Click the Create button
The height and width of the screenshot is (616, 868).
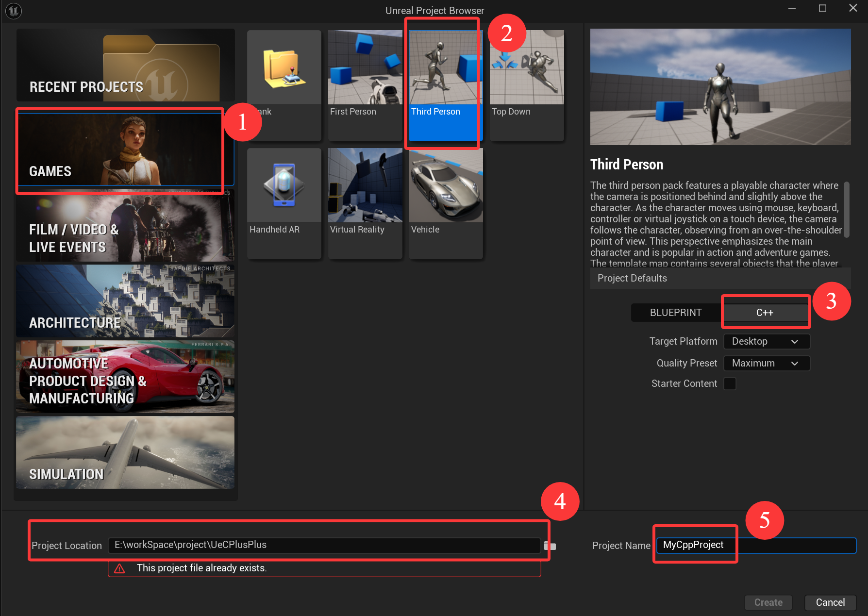pyautogui.click(x=768, y=602)
